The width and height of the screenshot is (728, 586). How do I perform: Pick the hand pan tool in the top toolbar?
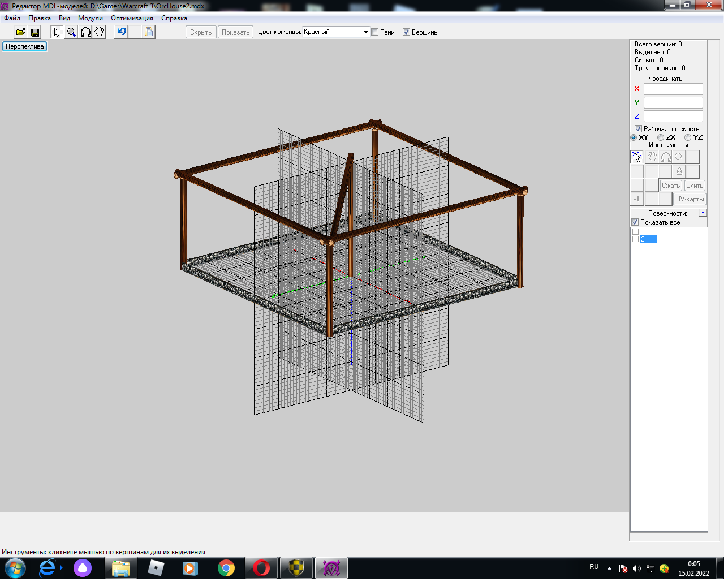click(x=100, y=32)
